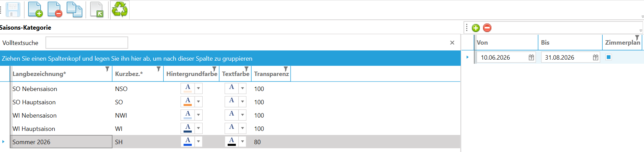
Task: Open Hintergrundfarbe dropdown for Sommer 2026
Action: tap(199, 142)
